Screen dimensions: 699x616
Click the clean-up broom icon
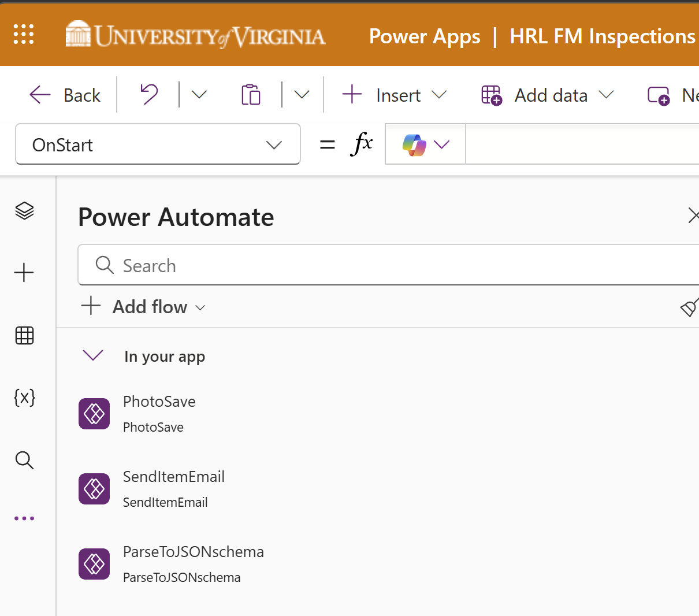tap(690, 307)
